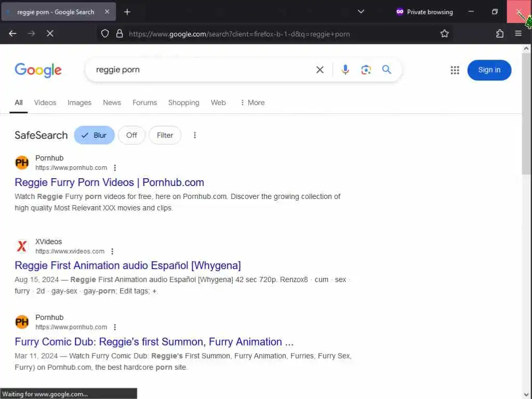Open the tracking protection shield icon
The width and height of the screenshot is (532, 399).
tap(105, 34)
